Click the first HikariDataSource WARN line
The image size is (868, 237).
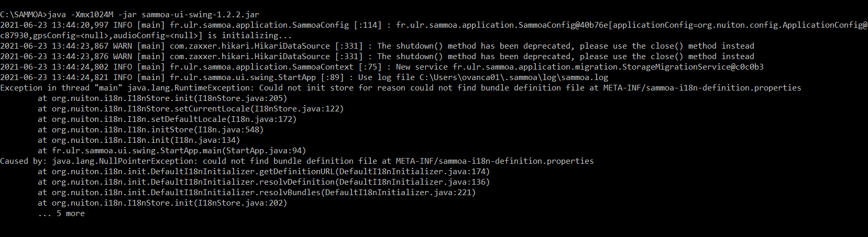(x=377, y=46)
